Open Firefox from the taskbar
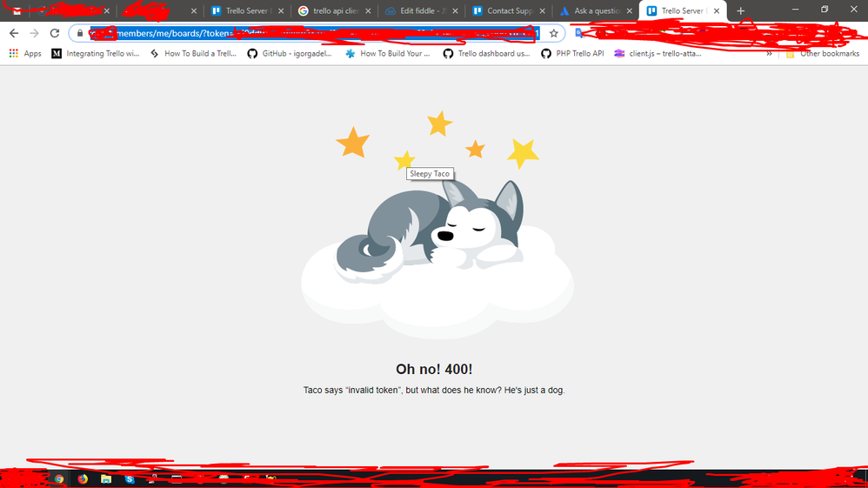Viewport: 868px width, 488px height. 83,478
